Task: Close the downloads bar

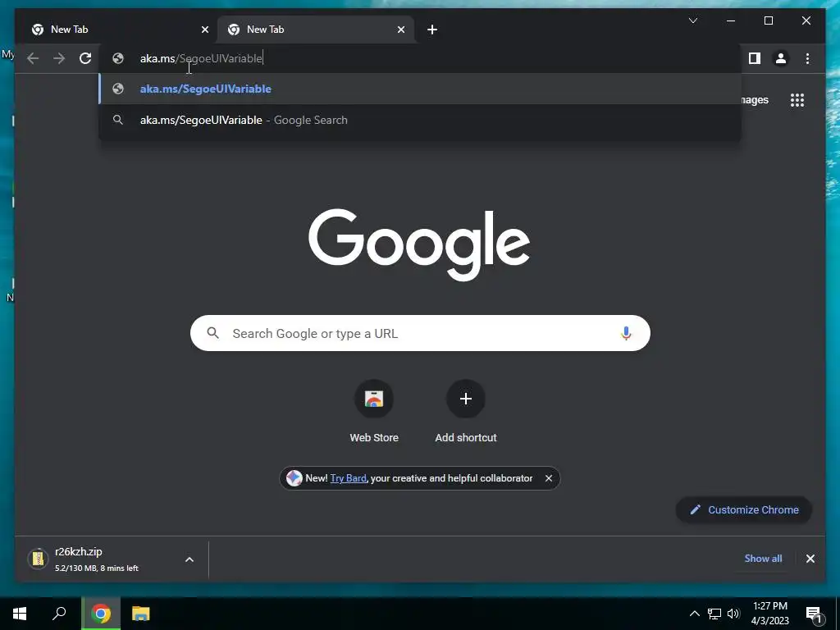Action: (810, 559)
